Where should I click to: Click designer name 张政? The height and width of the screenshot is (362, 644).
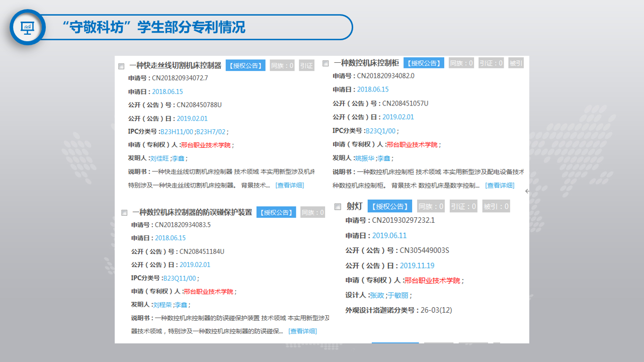(x=376, y=295)
